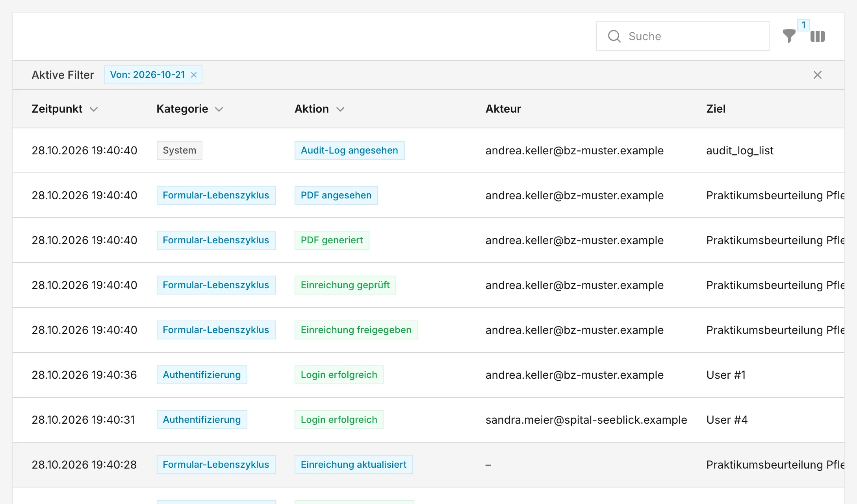This screenshot has height=504, width=857.
Task: Click Login erfolgreich tag for User #4
Action: 339,420
